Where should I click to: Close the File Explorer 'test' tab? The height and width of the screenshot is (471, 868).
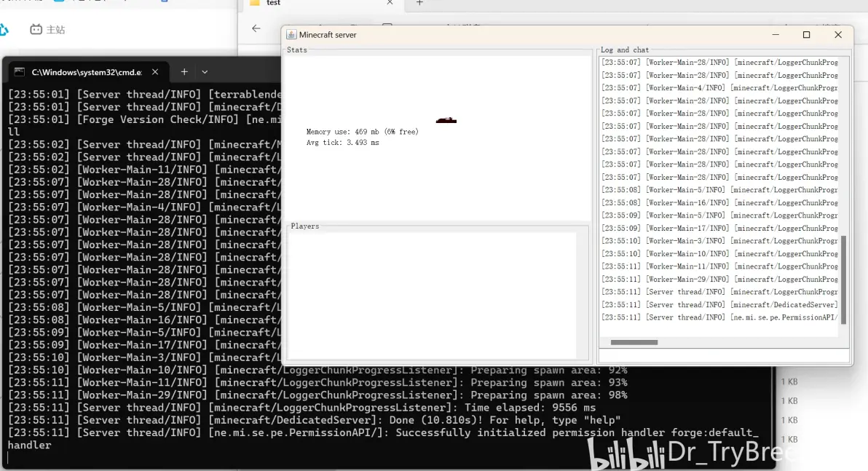[390, 3]
